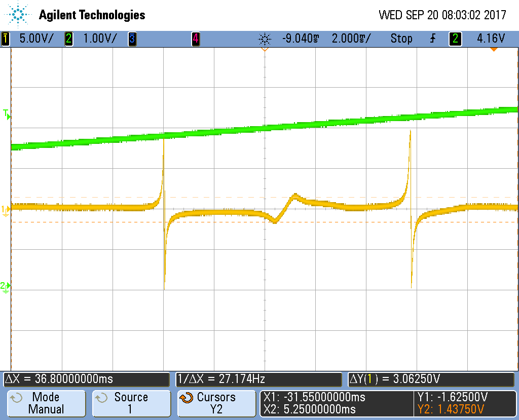This screenshot has height=420, width=519.
Task: Click the Stop run status label
Action: [x=401, y=39]
